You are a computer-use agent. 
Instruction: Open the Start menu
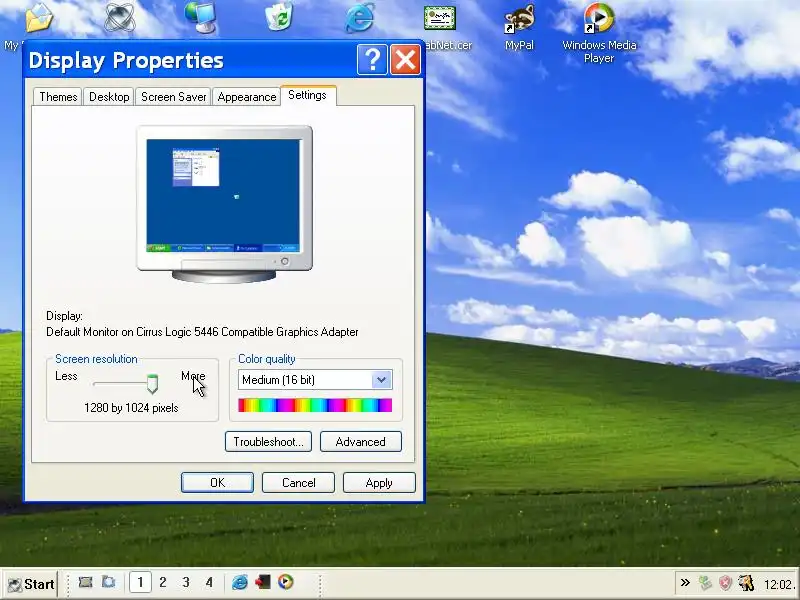[x=31, y=584]
